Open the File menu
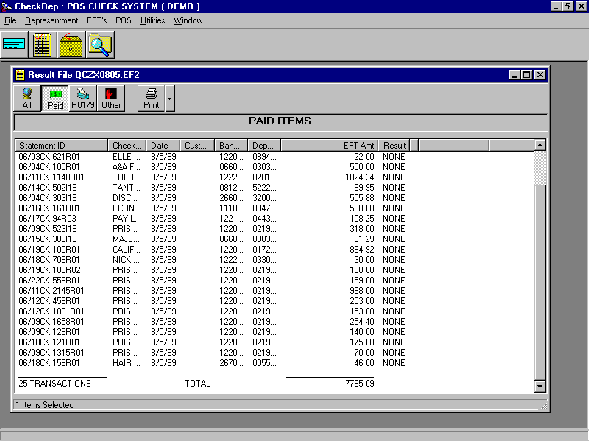 [10, 20]
